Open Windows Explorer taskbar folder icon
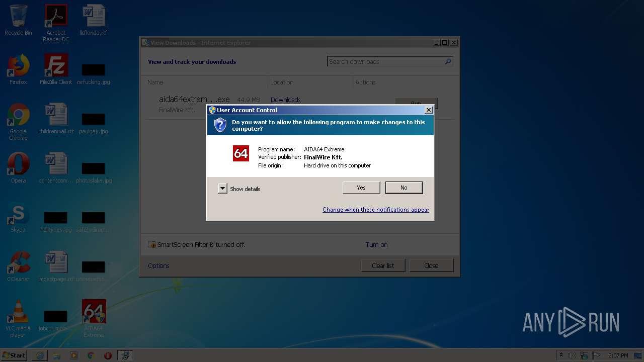This screenshot has height=362, width=644. pos(57,355)
